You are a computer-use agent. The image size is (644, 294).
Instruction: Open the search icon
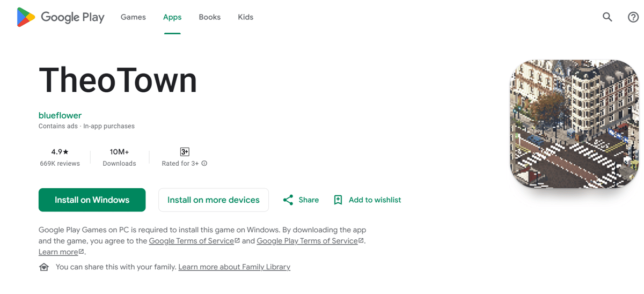point(608,17)
